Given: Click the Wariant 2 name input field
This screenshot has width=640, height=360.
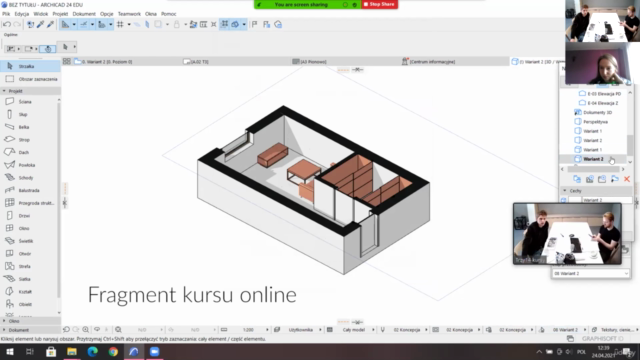Looking at the screenshot, I should (x=607, y=200).
